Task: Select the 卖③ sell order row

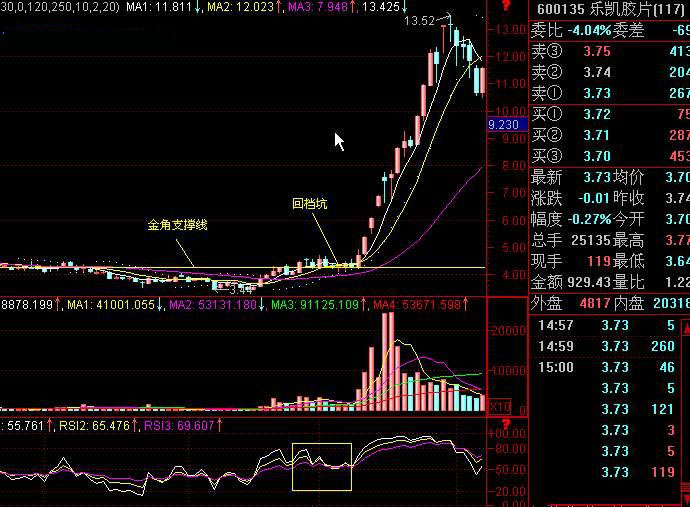Action: click(608, 51)
